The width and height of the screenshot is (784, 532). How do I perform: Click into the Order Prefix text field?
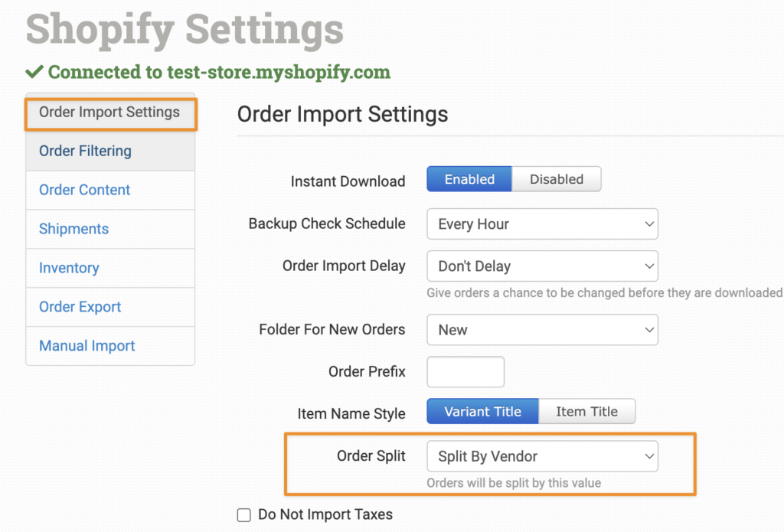465,371
